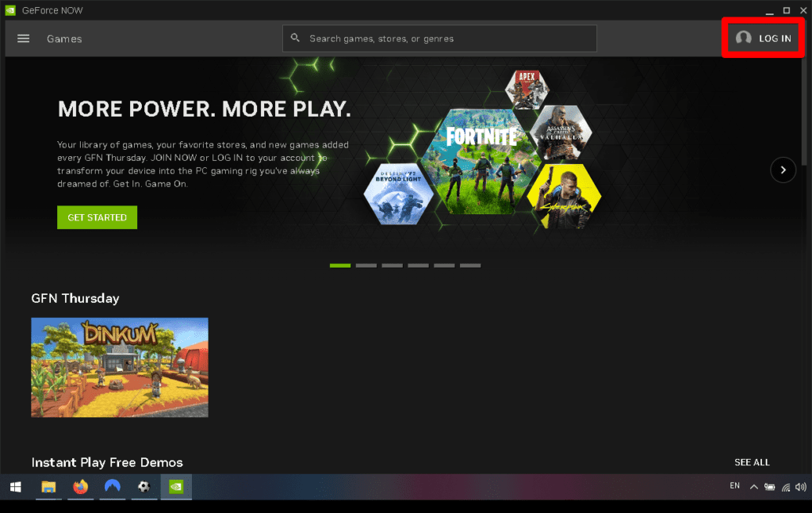Open the hamburger menu next to Games
This screenshot has height=513, width=812.
pyautogui.click(x=23, y=38)
